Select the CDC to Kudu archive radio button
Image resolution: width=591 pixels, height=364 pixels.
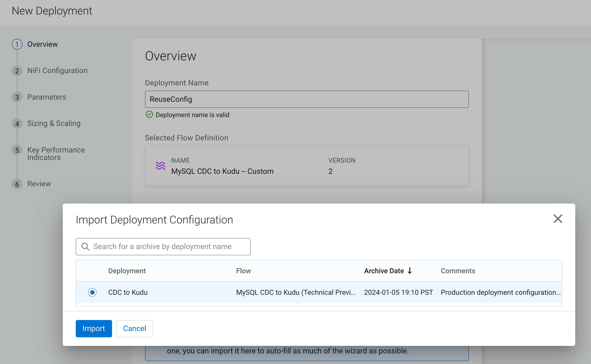pos(92,292)
